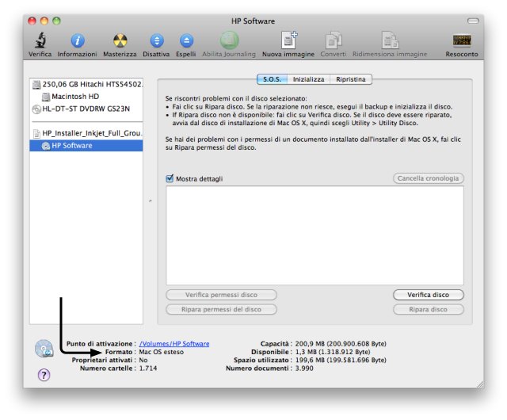Click the '1.714' folder count value

(148, 368)
